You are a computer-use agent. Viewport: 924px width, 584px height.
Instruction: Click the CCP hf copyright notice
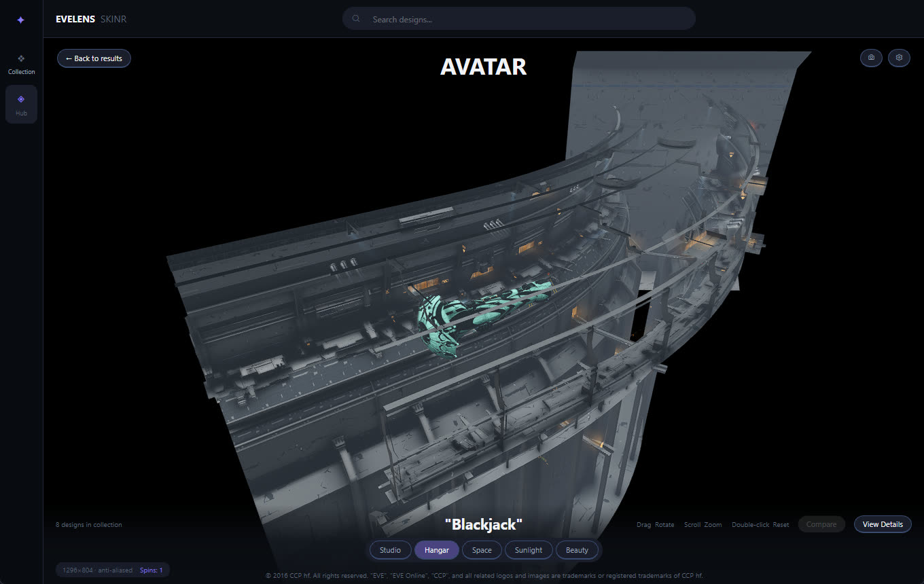pos(484,576)
